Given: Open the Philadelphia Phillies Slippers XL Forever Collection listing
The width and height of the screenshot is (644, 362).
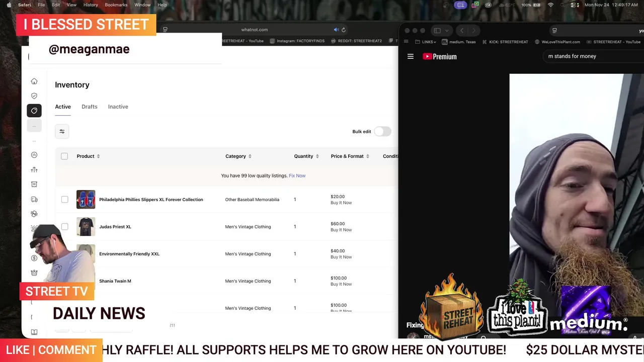Looking at the screenshot, I should click(x=151, y=200).
